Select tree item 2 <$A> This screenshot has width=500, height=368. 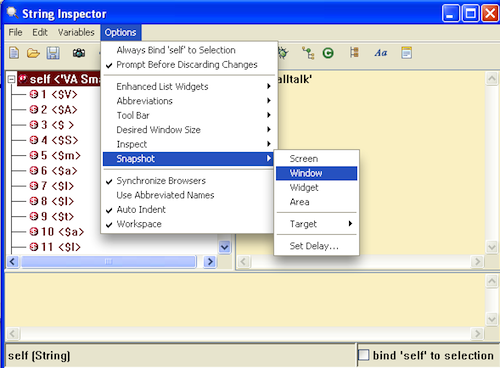tap(59, 109)
